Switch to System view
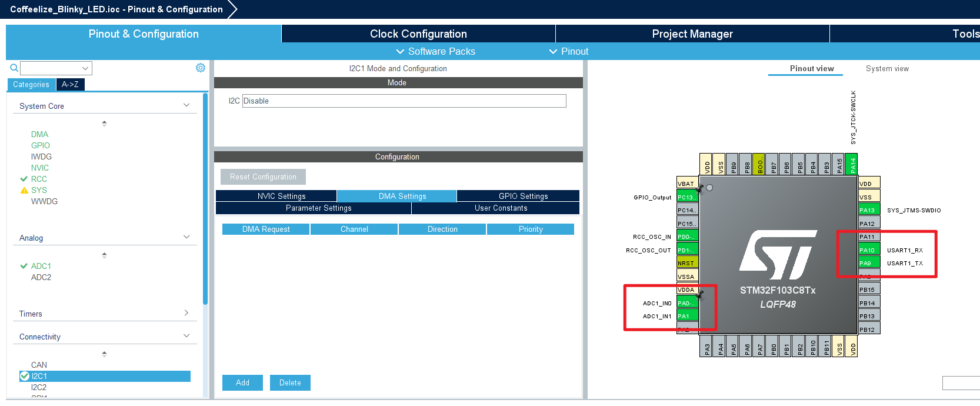The image size is (980, 406). pos(886,69)
